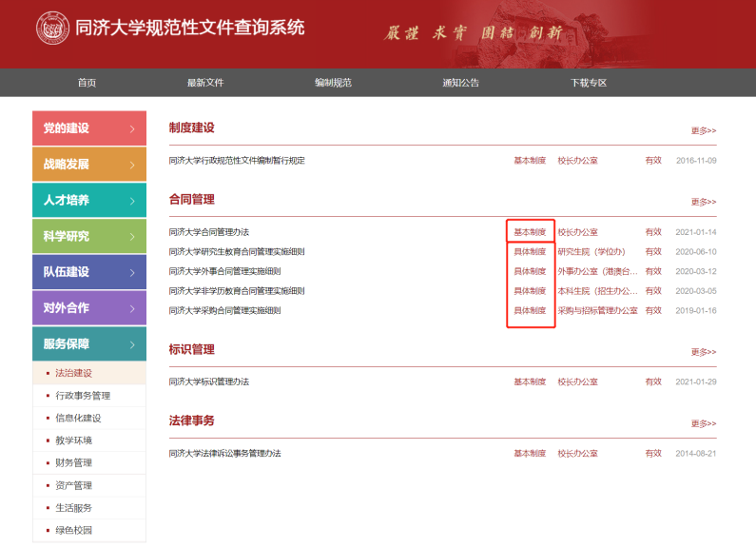Open 同济大学合同管理办法 document
The width and height of the screenshot is (756, 548).
pyautogui.click(x=209, y=232)
